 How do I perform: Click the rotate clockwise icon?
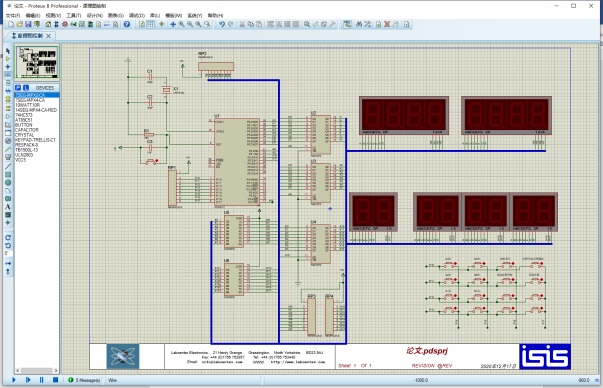point(8,238)
